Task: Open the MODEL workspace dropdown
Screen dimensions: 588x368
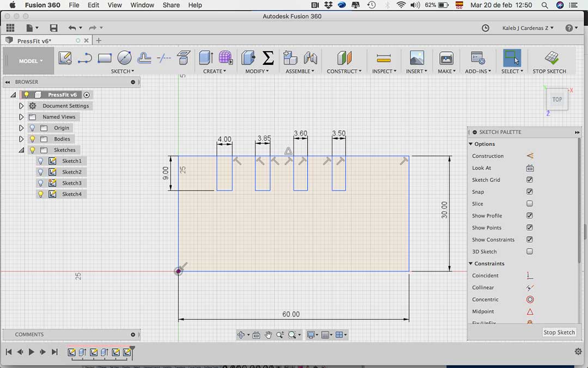Action: click(30, 61)
